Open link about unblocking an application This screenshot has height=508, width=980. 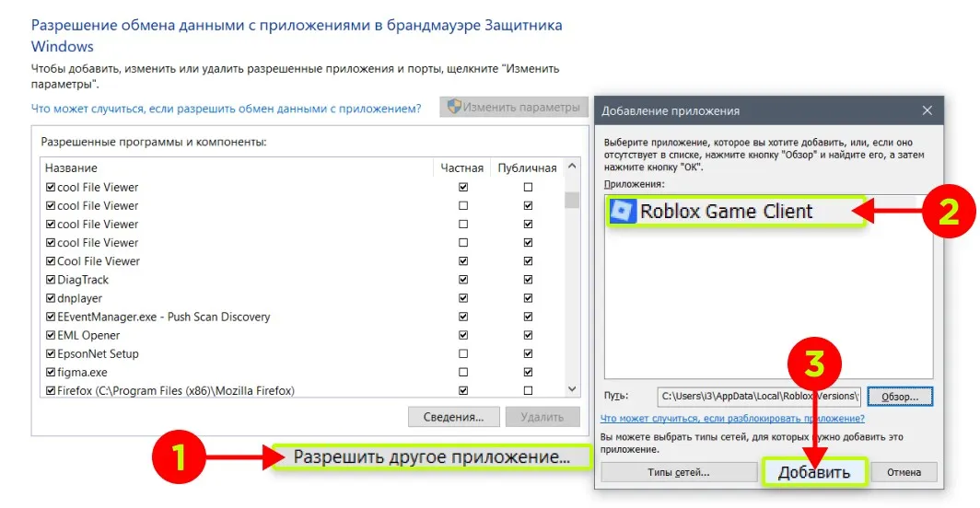coord(732,419)
